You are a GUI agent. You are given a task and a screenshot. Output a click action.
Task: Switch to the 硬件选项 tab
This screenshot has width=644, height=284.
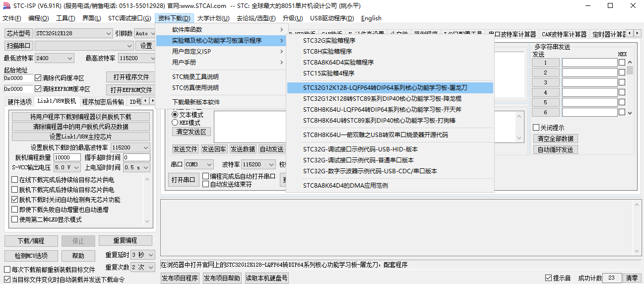click(x=19, y=101)
